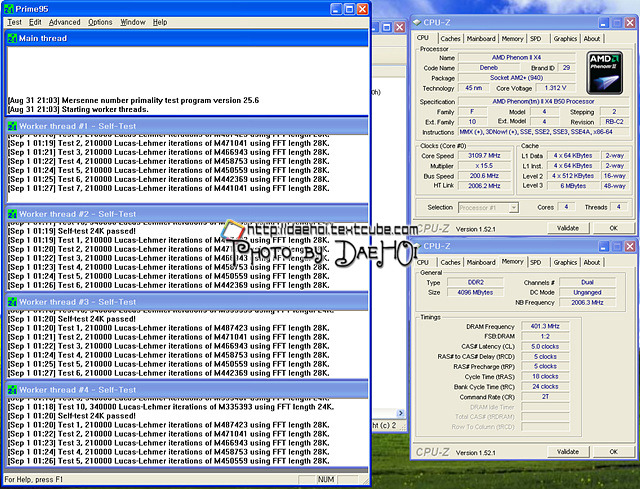
Task: Select the Memory tab in upper CPU-Z
Action: coord(512,38)
